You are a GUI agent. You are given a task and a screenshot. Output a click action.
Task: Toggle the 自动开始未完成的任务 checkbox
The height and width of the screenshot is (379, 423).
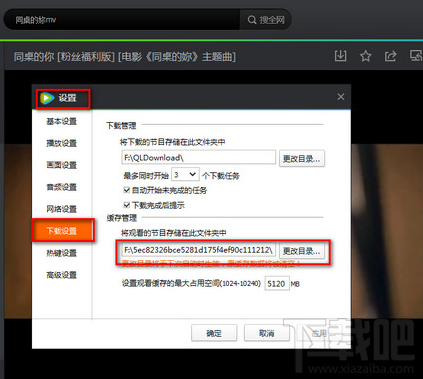coord(127,190)
